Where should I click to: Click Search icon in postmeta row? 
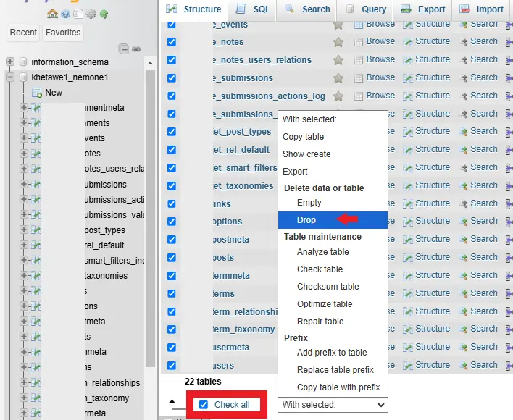click(x=463, y=239)
